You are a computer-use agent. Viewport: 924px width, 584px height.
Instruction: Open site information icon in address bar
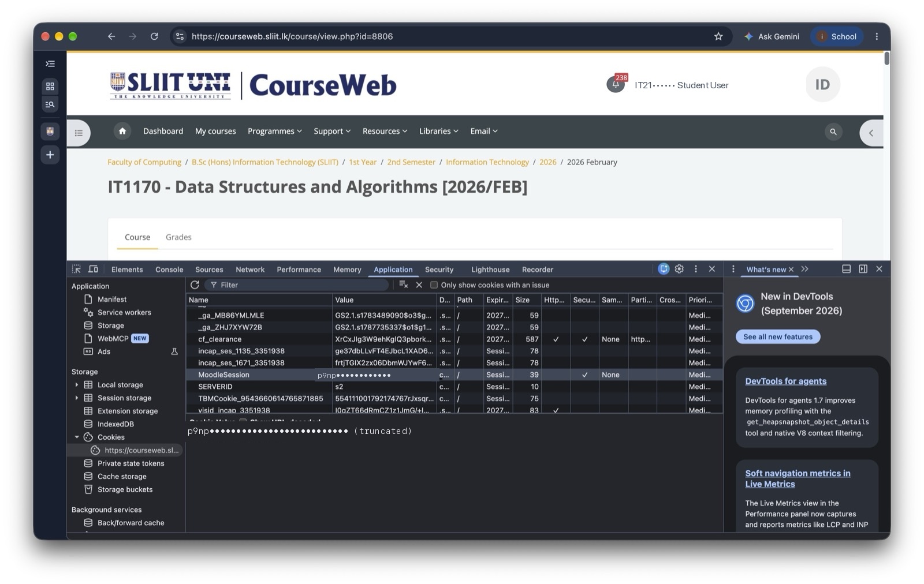click(x=180, y=36)
